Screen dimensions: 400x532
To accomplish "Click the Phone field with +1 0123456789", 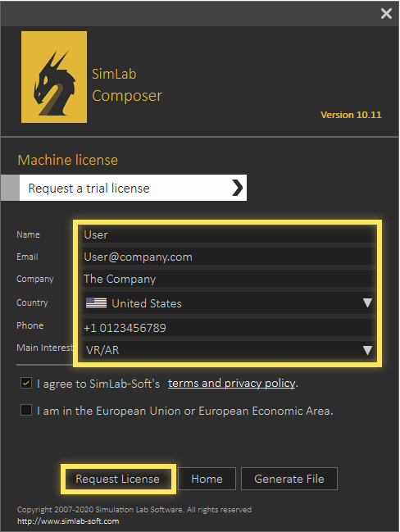I will pyautogui.click(x=229, y=328).
